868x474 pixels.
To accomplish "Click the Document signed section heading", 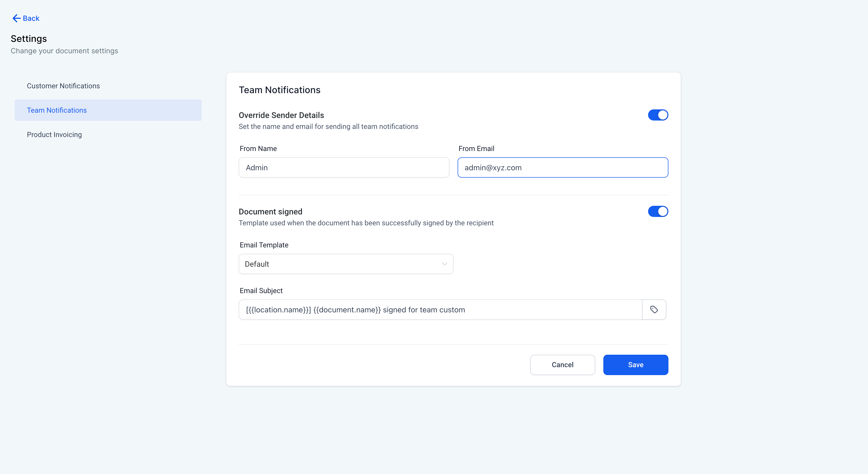I will click(x=270, y=211).
